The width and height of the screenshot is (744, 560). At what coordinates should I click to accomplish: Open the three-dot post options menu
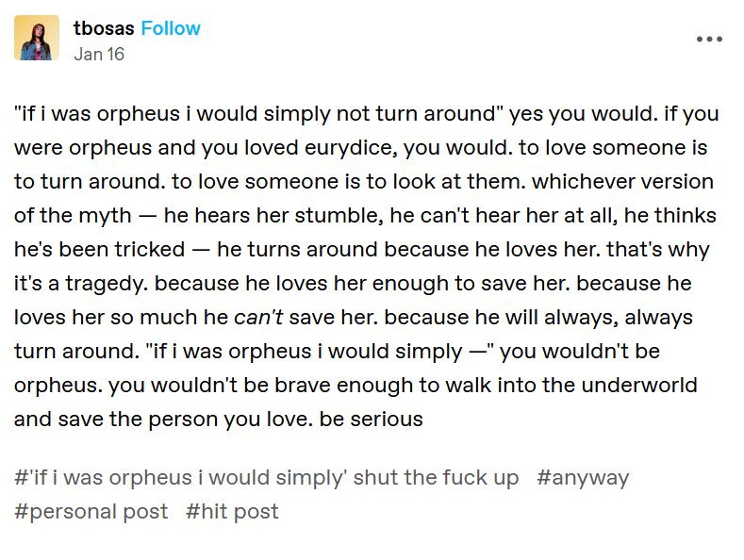[x=709, y=39]
